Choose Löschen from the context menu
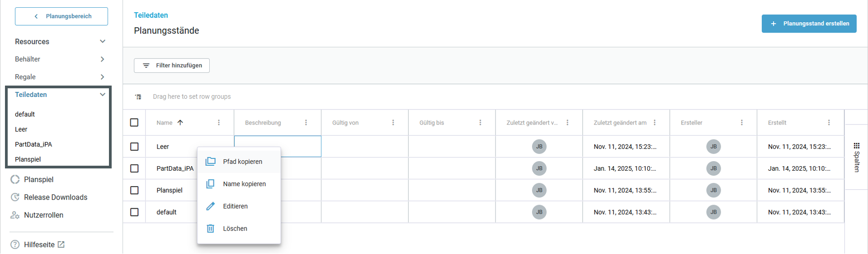 tap(239, 229)
